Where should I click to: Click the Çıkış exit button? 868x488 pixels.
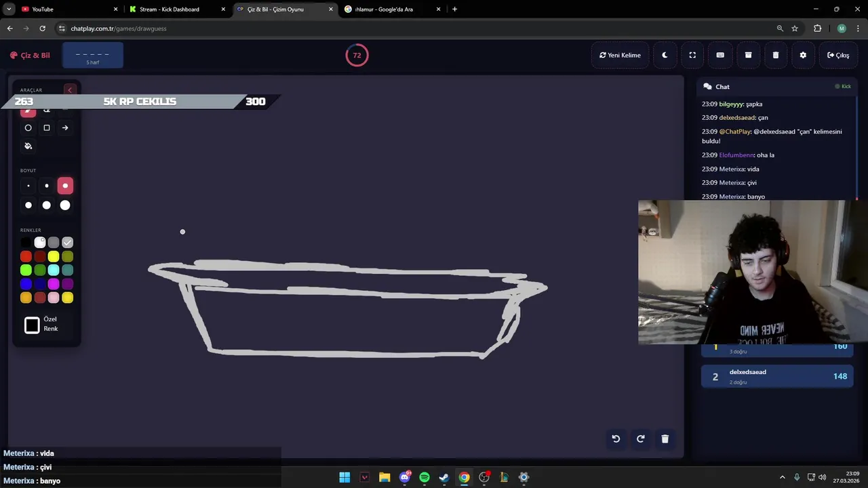point(838,55)
